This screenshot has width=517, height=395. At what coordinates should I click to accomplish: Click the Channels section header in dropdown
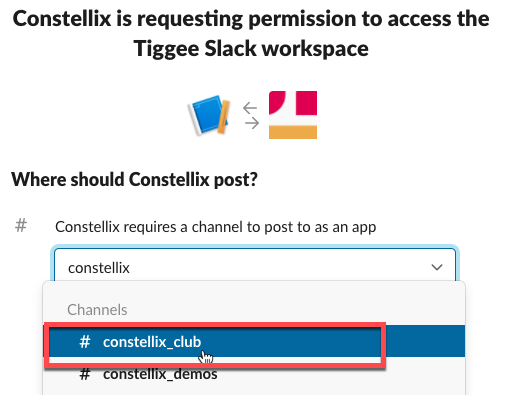[x=97, y=310]
